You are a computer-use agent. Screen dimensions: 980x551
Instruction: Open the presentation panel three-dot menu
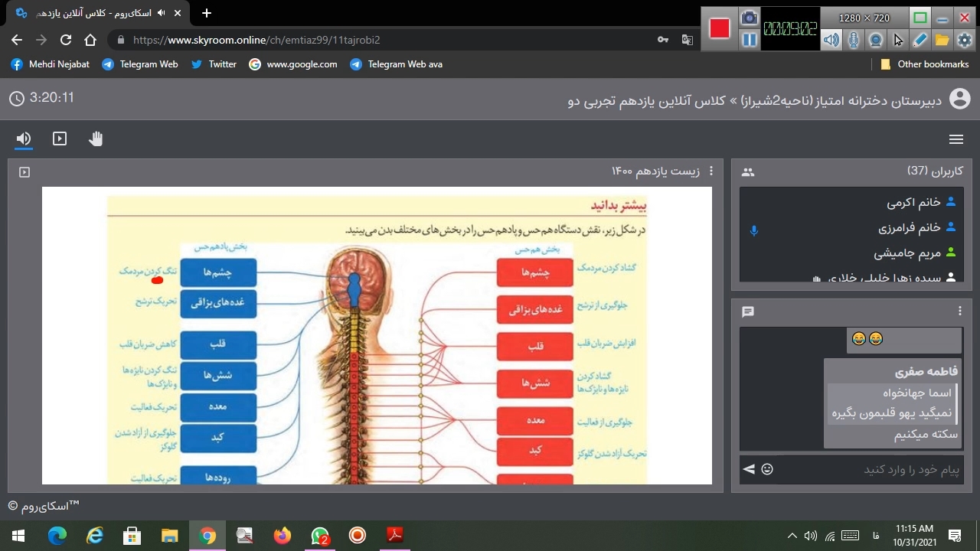pos(711,171)
